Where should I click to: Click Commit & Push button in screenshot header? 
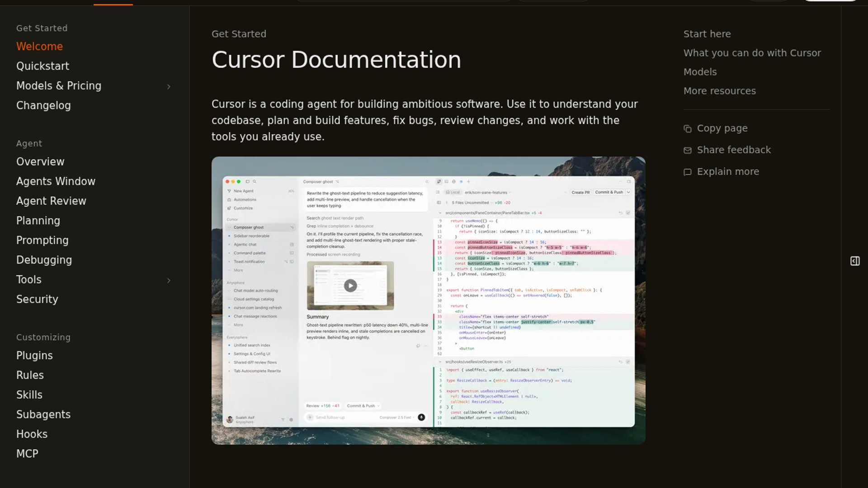(609, 192)
